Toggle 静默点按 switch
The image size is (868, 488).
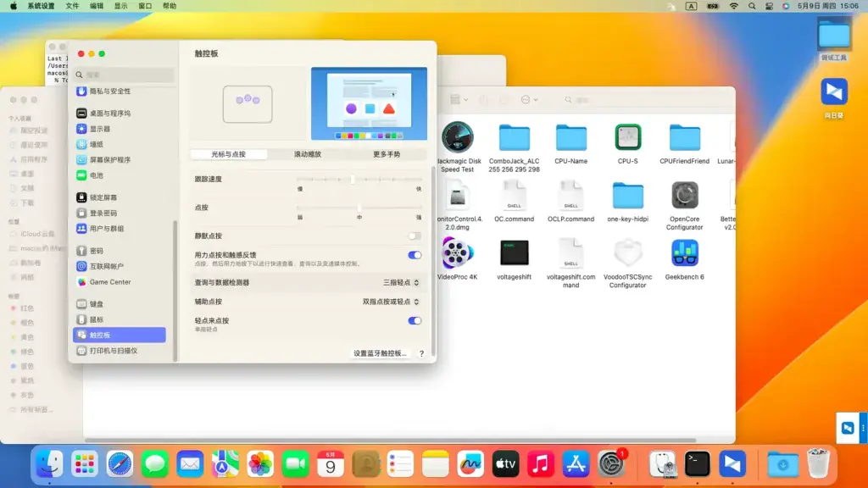pos(415,236)
